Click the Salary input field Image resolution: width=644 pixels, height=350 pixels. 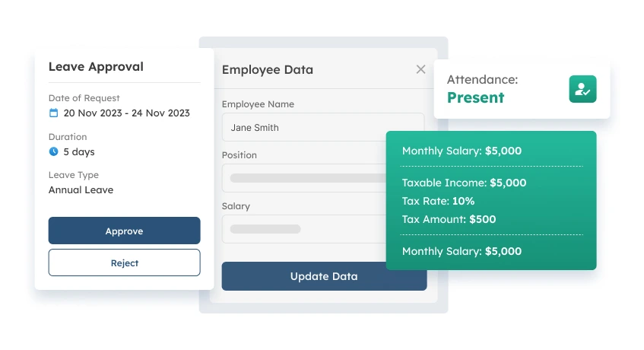304,228
